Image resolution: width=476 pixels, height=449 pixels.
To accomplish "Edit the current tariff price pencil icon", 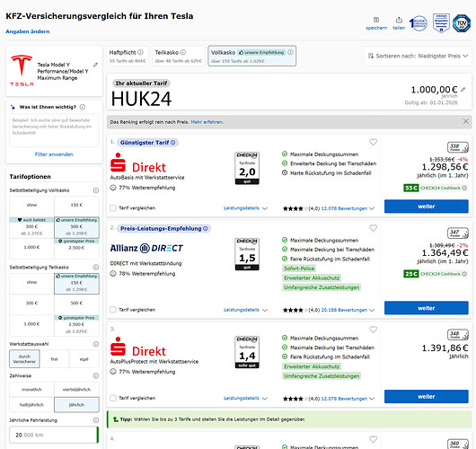I will 463,90.
